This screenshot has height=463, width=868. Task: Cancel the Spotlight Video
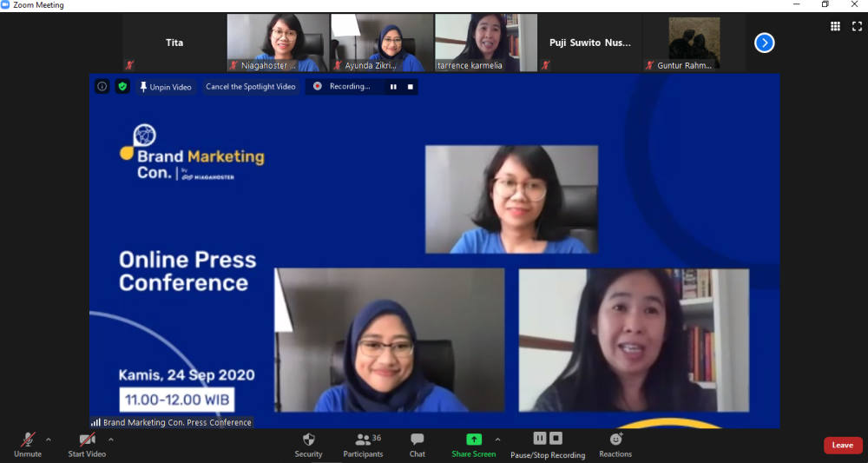click(251, 86)
